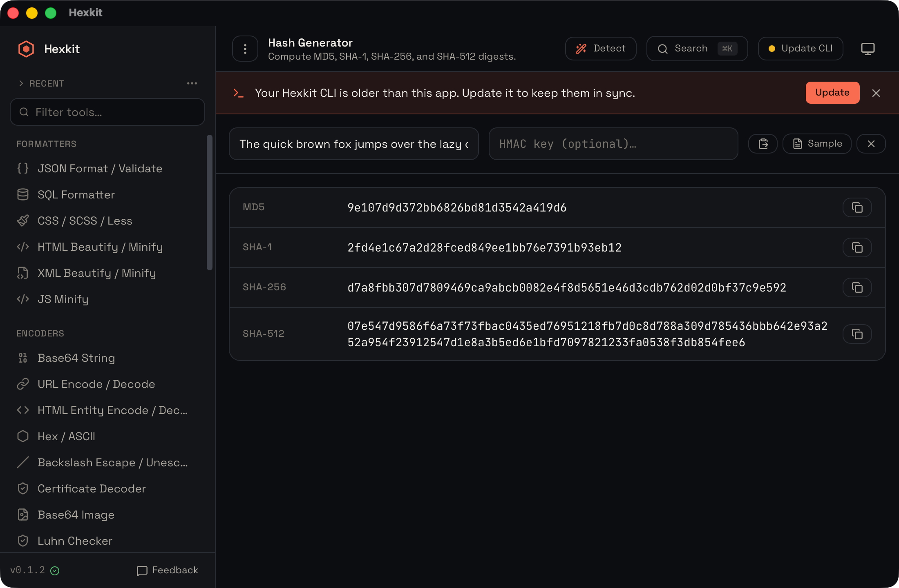Click the SHA-256 digest value text
The height and width of the screenshot is (588, 899).
[x=567, y=287]
